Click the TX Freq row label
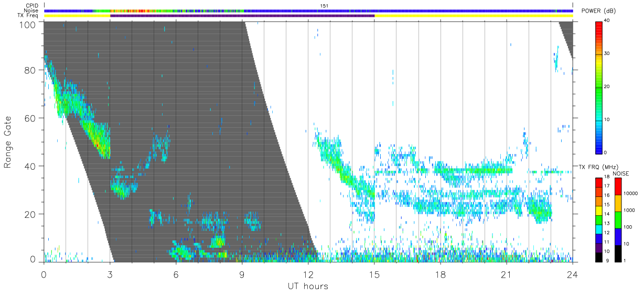The width and height of the screenshot is (644, 297). coord(28,16)
